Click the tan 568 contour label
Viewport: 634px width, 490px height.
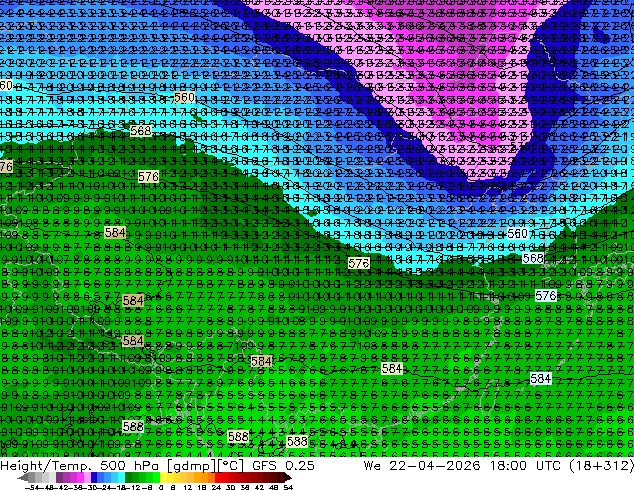pyautogui.click(x=141, y=131)
